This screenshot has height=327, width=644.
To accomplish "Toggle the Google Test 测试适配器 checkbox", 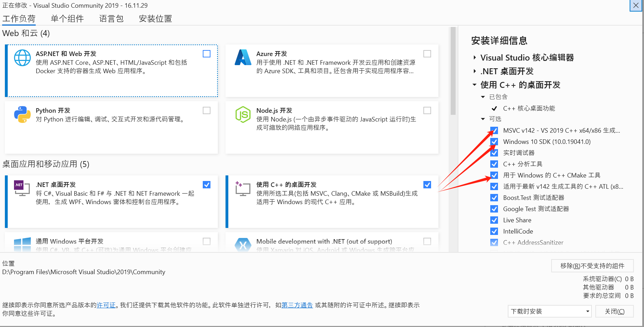I will [x=494, y=209].
